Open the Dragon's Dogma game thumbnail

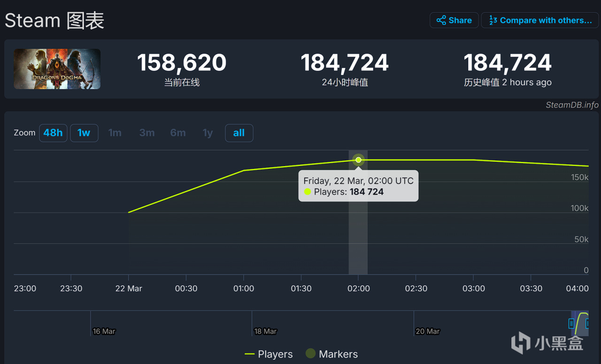pos(57,69)
